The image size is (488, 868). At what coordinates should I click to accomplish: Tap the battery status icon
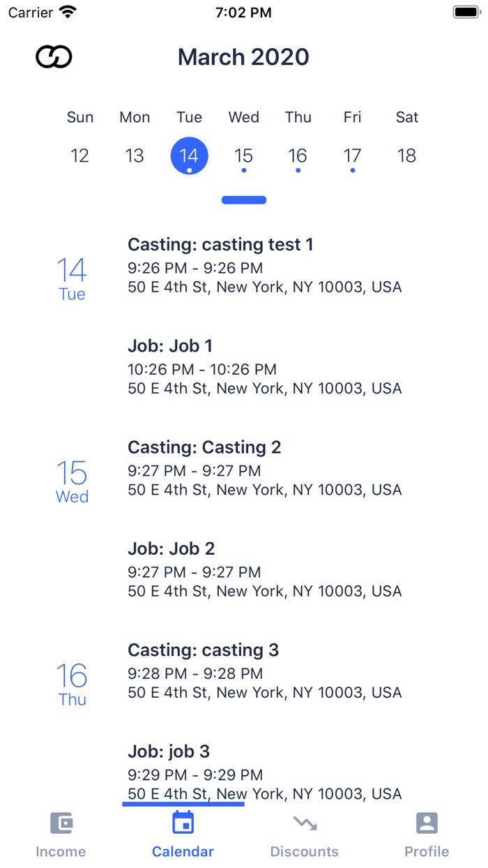[466, 12]
